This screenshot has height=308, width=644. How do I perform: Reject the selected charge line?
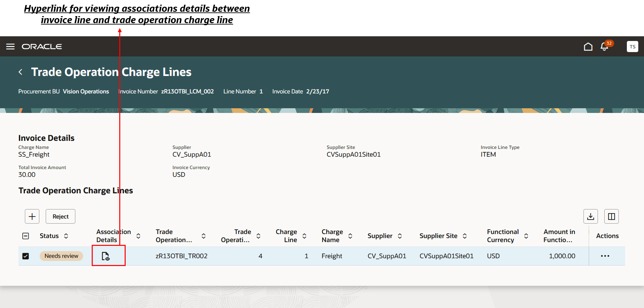coord(60,216)
